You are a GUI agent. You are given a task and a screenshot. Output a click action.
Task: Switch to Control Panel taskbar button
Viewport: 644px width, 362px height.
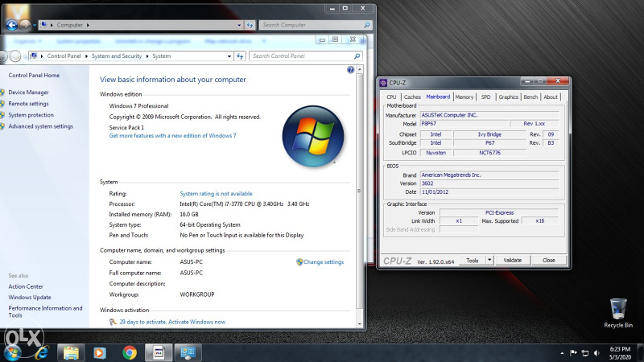tap(188, 352)
